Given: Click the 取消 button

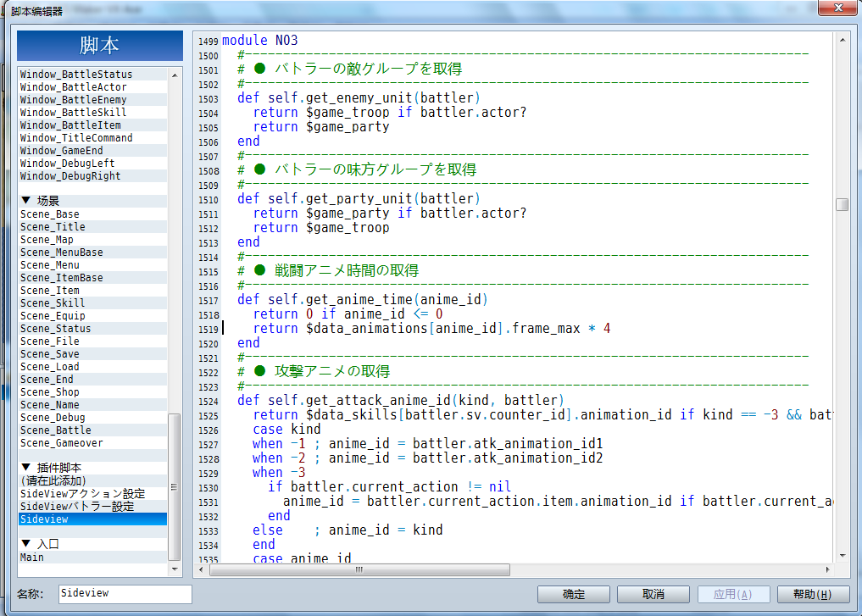Looking at the screenshot, I should pos(653,594).
